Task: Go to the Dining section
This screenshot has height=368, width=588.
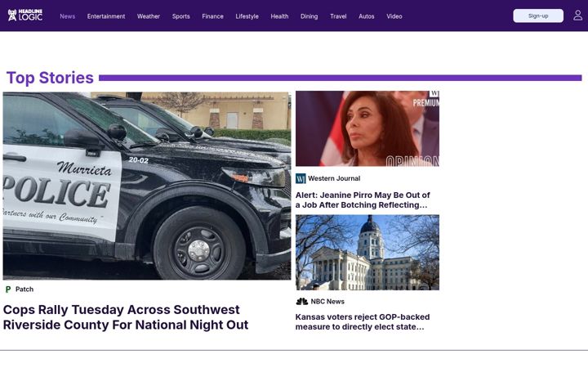Action: coord(309,16)
